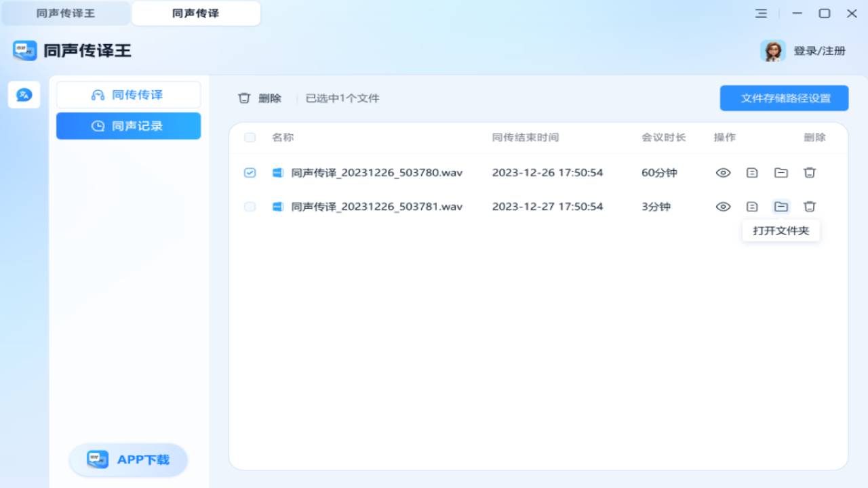Delete the 503780.wav record via trash icon
The image size is (868, 488).
(x=810, y=173)
